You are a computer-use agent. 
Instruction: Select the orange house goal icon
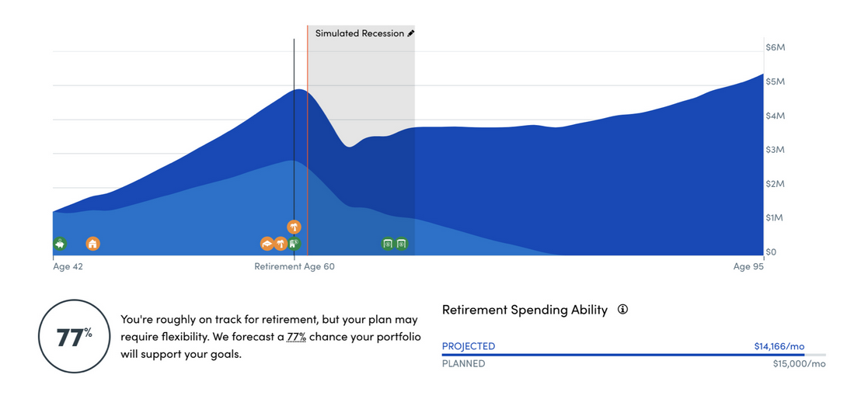pos(93,243)
